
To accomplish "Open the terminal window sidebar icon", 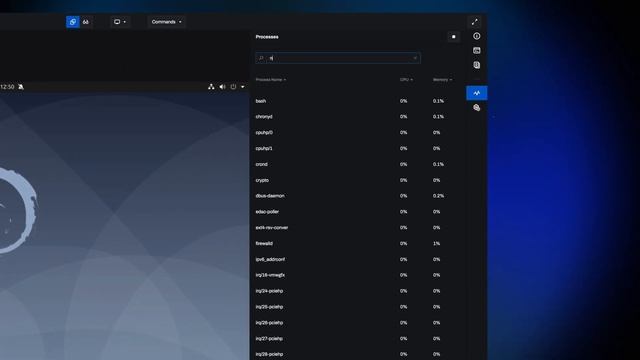I will click(x=476, y=51).
